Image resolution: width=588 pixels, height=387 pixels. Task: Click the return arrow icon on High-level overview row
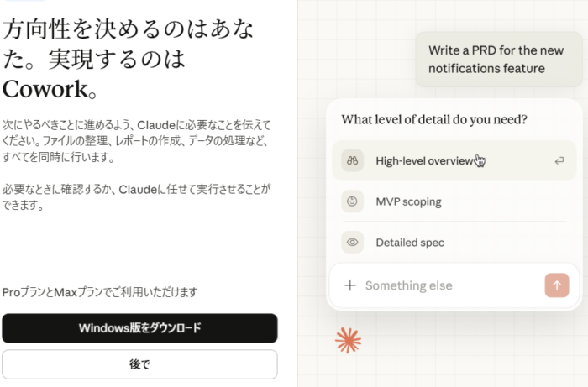[559, 160]
